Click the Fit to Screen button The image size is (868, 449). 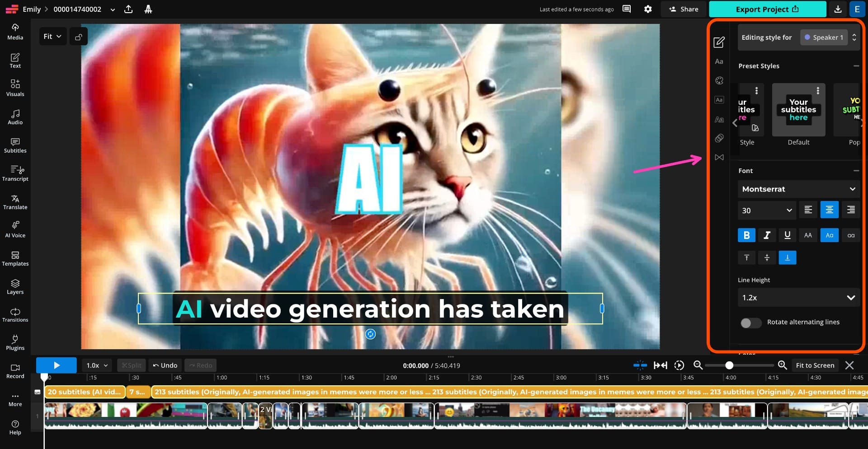(x=815, y=365)
